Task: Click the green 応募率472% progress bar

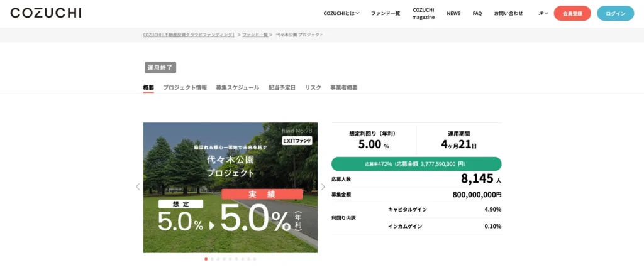Action: (416, 164)
